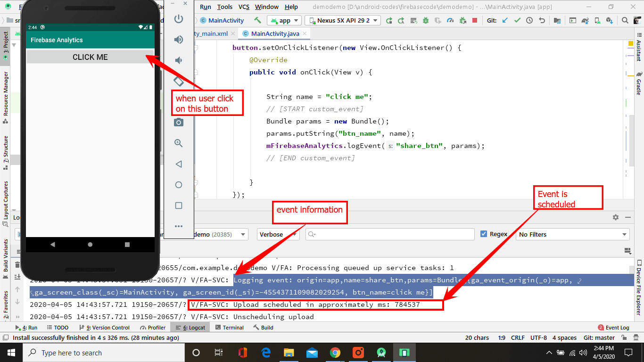Click the Search Everywhere magnifier icon
The height and width of the screenshot is (362, 644).
pyautogui.click(x=625, y=20)
